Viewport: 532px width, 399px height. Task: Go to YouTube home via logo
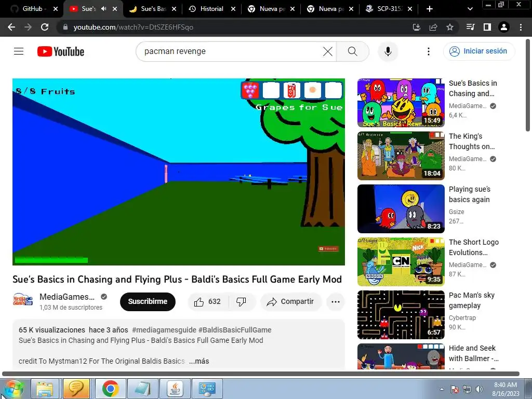click(61, 51)
